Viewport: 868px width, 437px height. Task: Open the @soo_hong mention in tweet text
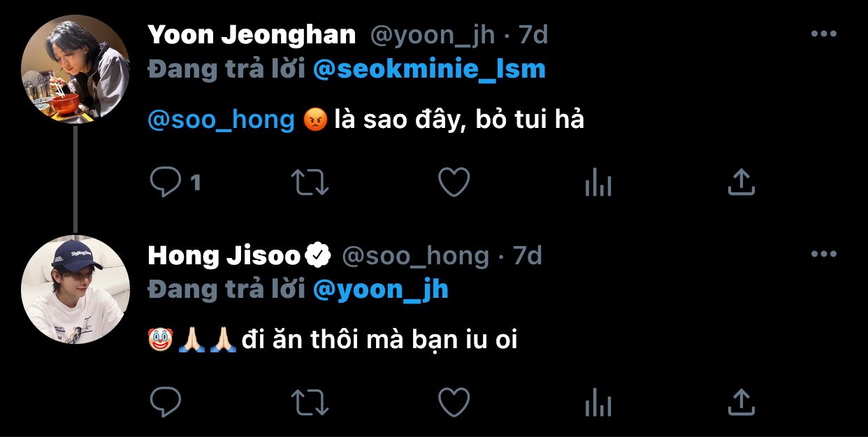point(222,120)
